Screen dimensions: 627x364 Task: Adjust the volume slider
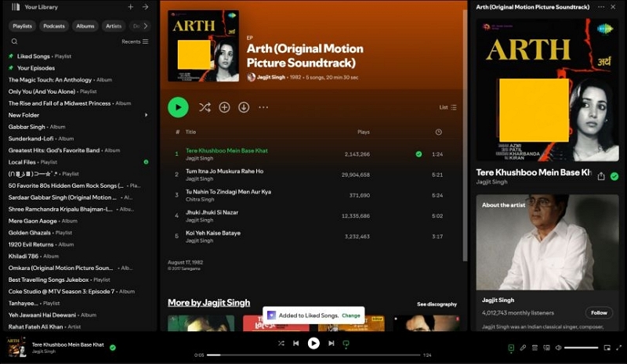coord(581,348)
